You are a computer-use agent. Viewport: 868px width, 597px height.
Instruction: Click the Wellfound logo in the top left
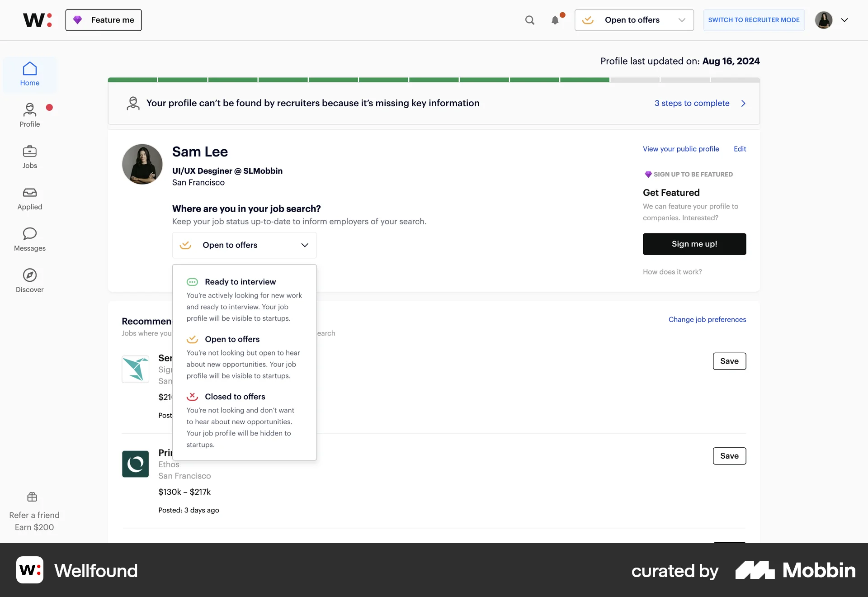coord(37,20)
